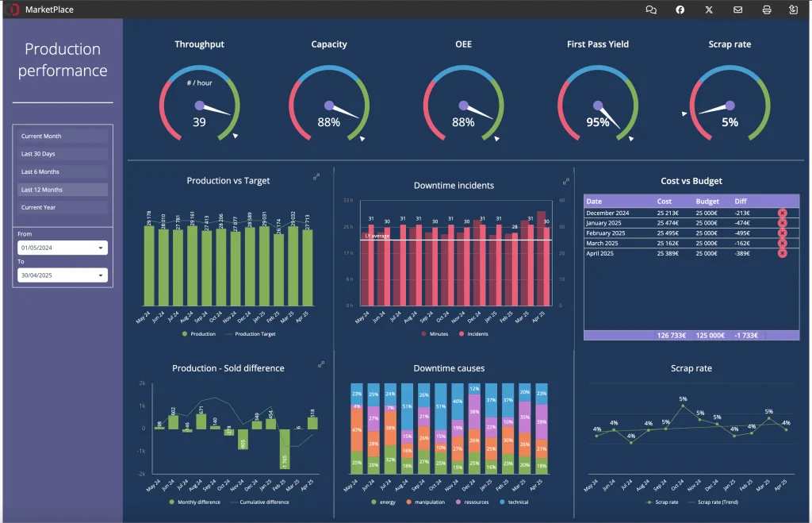The width and height of the screenshot is (812, 523).
Task: Click red status icon for March 2025
Action: 782,243
